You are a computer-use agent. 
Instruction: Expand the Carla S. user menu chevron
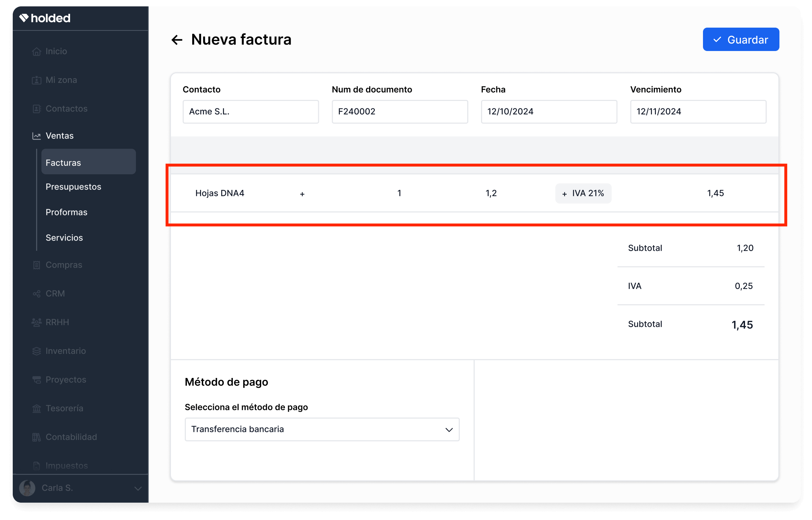point(138,488)
